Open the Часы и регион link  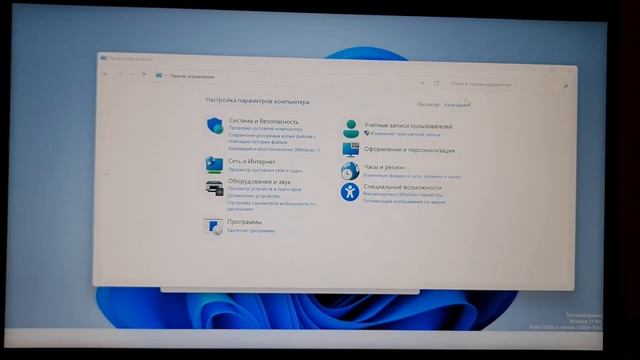click(384, 167)
